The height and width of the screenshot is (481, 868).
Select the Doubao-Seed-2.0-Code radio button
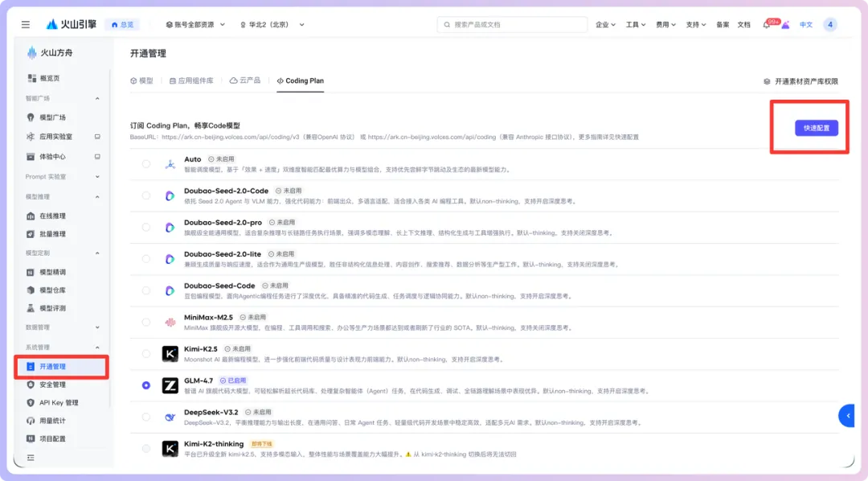pos(146,195)
